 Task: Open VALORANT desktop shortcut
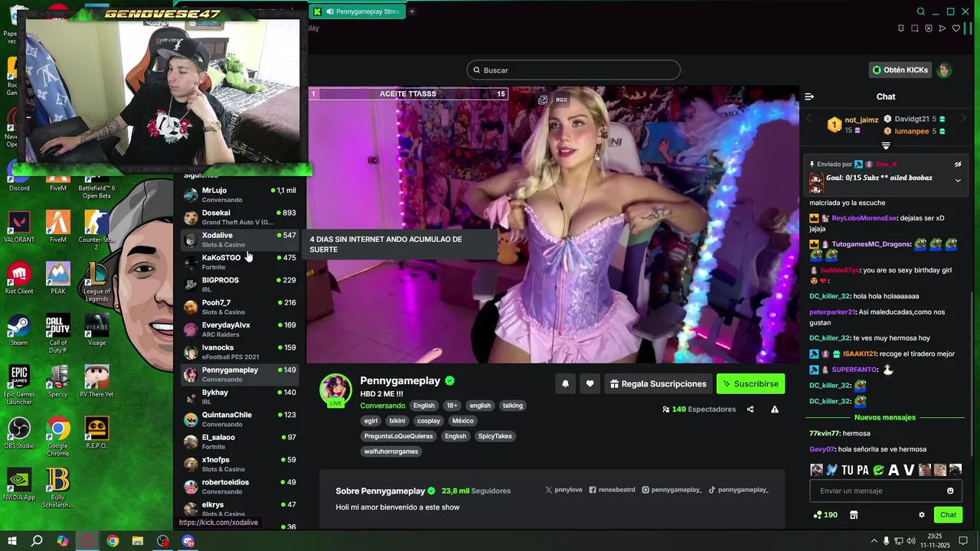pos(19,227)
